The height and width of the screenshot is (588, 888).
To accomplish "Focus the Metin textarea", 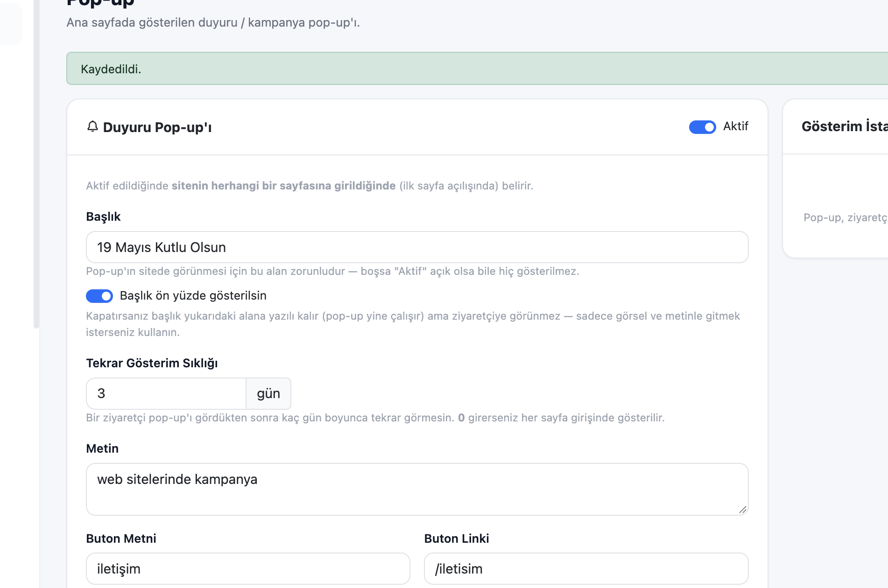I will tap(417, 489).
